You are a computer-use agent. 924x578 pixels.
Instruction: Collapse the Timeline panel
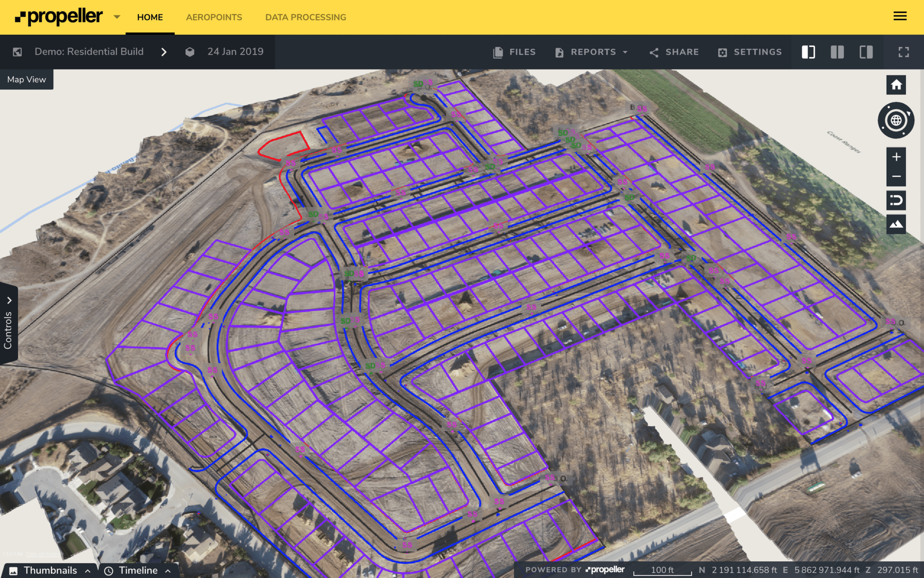coord(168,570)
